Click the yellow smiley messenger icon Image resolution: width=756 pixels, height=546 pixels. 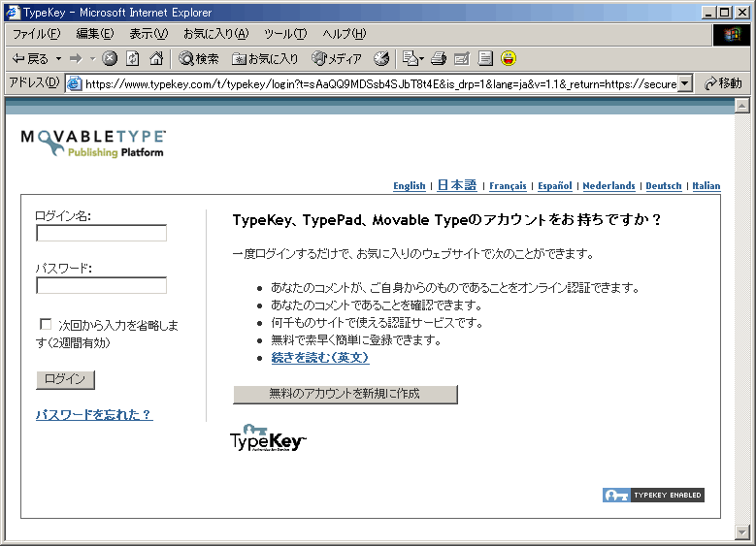[x=509, y=59]
